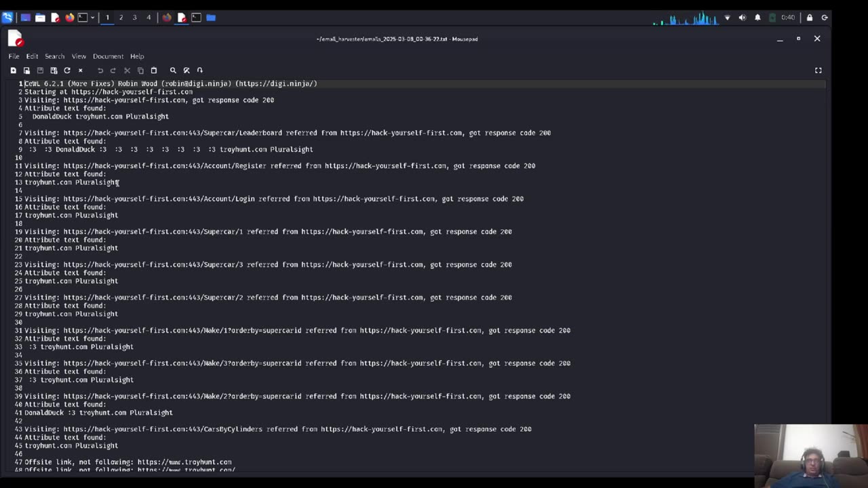
Task: Open the File menu
Action: 14,56
